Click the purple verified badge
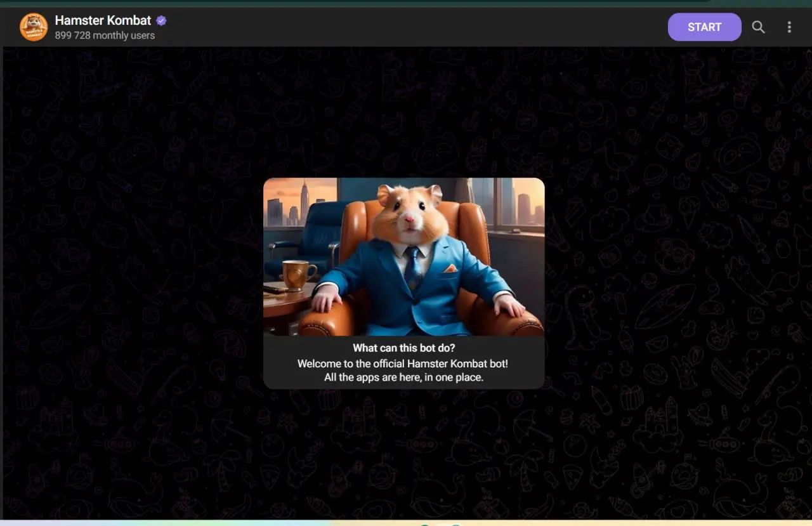Screen dimensions: 812x526 pos(161,21)
